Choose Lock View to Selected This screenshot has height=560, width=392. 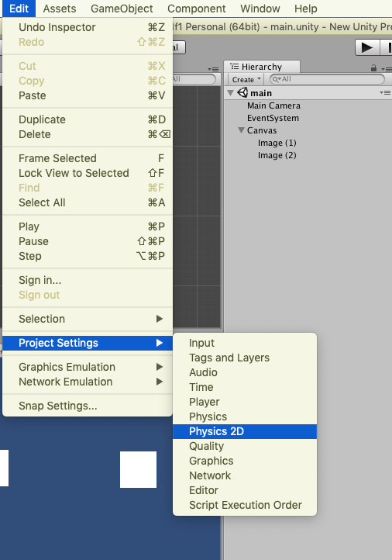click(x=88, y=173)
